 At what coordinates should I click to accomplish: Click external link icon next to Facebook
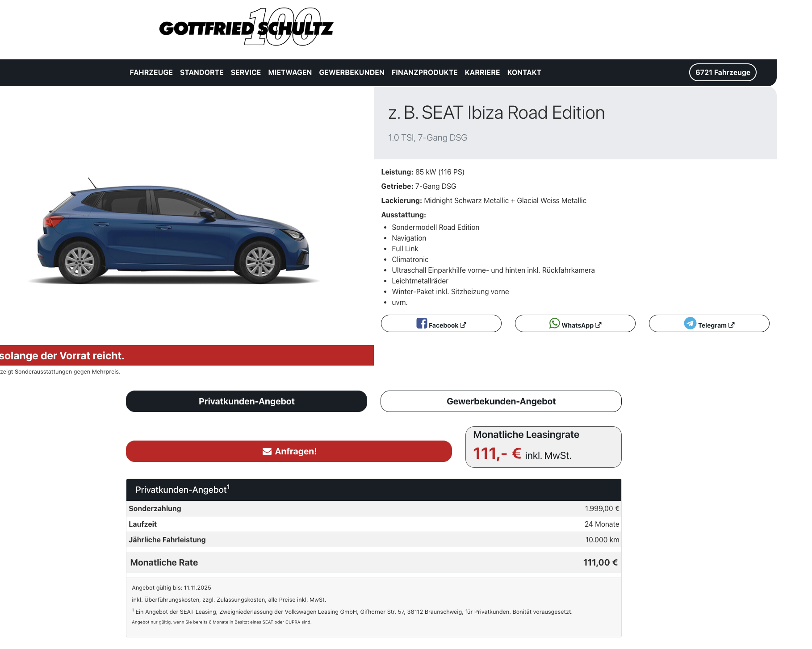point(463,325)
